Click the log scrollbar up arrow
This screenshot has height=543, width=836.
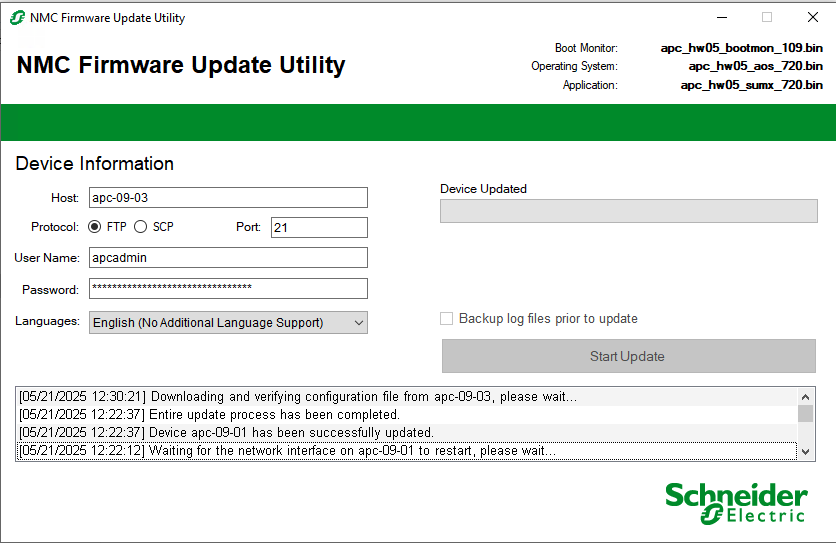click(x=805, y=397)
